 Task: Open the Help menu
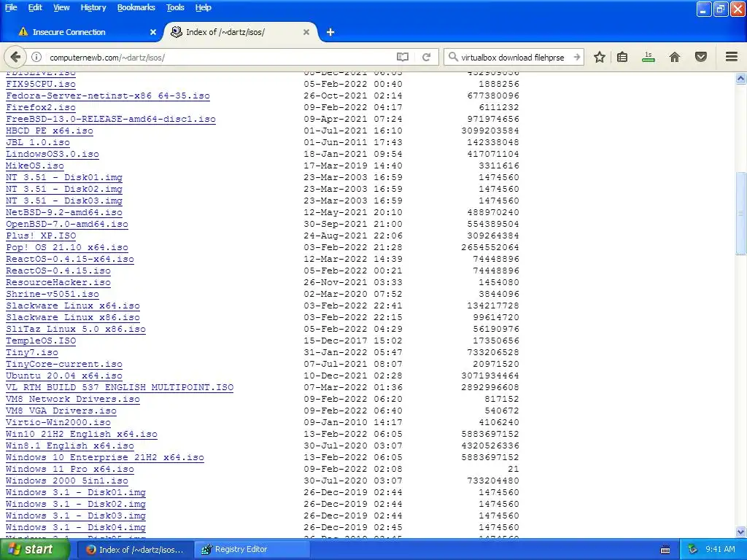click(203, 7)
